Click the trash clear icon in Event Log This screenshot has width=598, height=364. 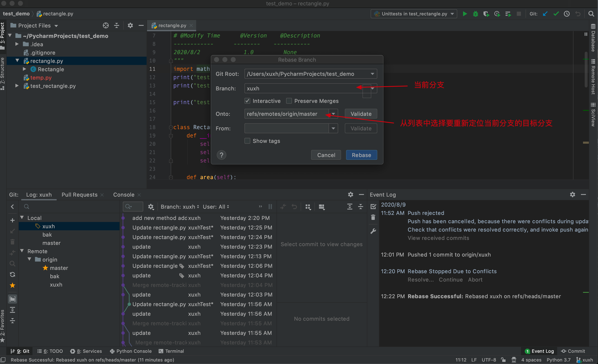pos(373,217)
